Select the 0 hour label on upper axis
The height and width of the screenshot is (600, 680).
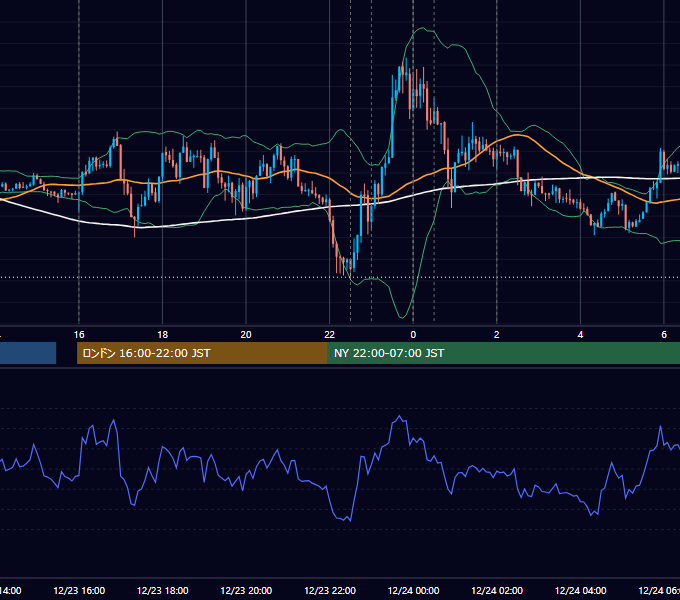click(413, 335)
